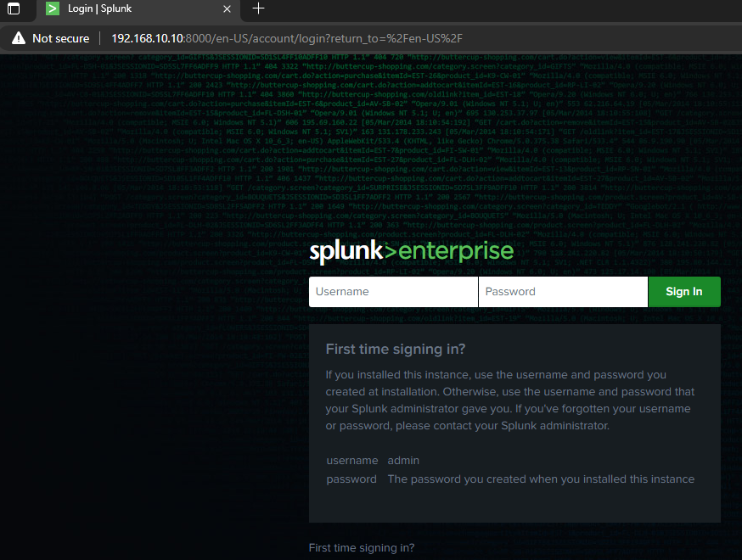The width and height of the screenshot is (742, 560).
Task: Click the 'username' label in help panel
Action: point(352,460)
